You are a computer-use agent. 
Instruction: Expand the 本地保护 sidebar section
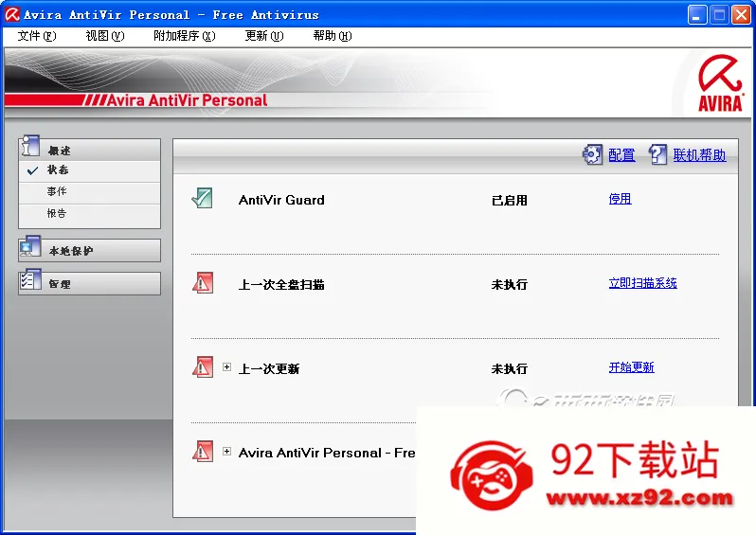click(x=90, y=251)
